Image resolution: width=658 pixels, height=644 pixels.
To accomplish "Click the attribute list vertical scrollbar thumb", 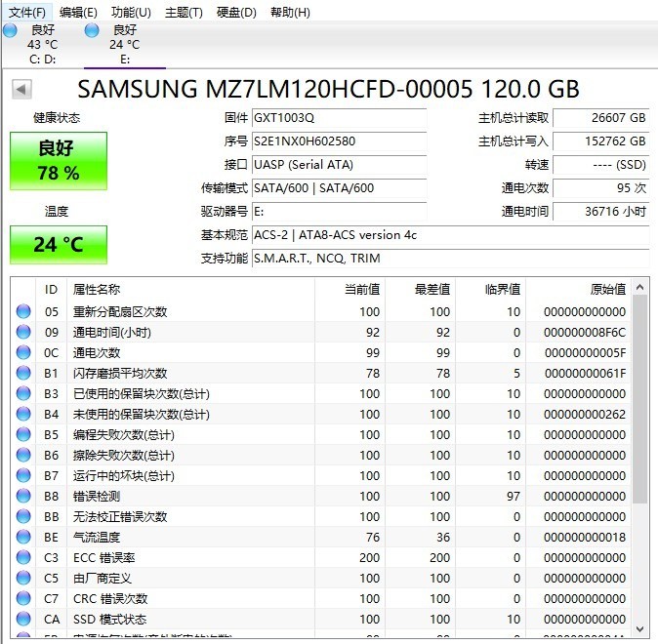I will pos(640,399).
